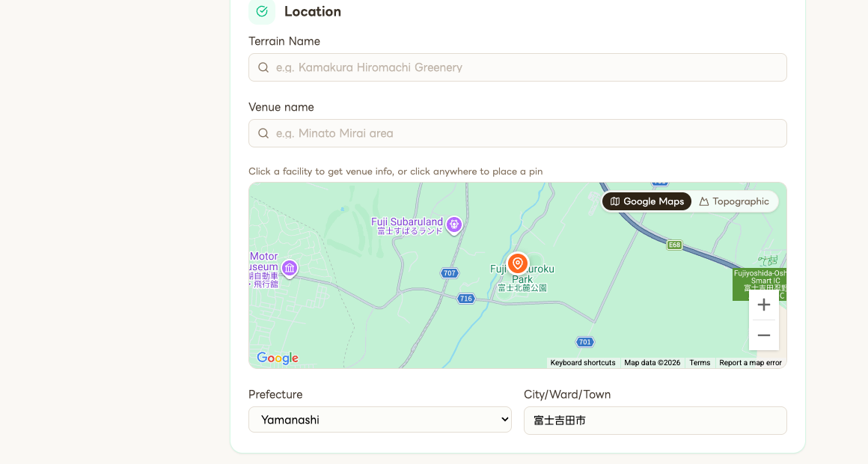Open the Terms link on the map
This screenshot has width=868, height=464.
(x=699, y=363)
